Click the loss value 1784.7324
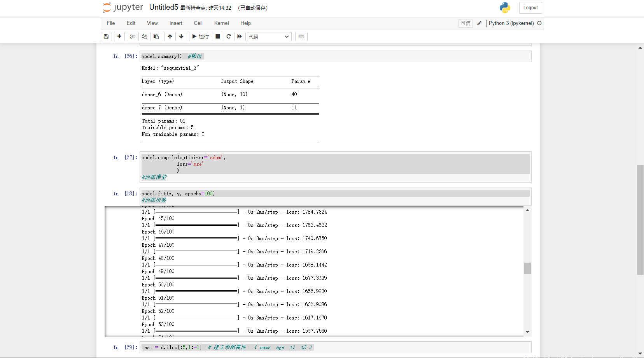644x358 pixels. point(315,212)
